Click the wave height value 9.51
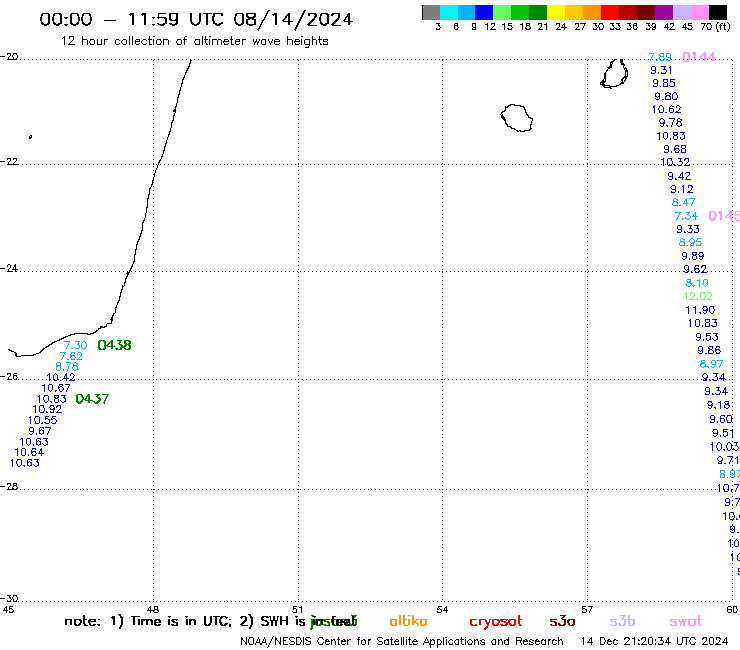 pos(723,433)
